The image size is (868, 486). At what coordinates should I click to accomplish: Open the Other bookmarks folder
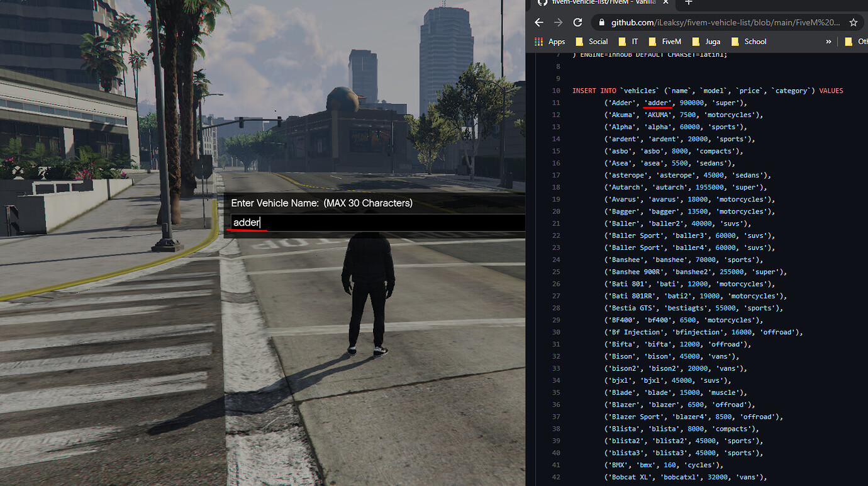click(856, 42)
